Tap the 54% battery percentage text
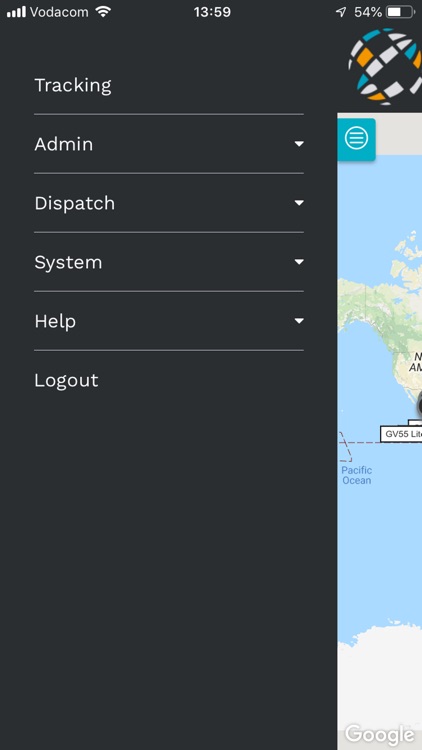The height and width of the screenshot is (750, 422). tap(368, 12)
